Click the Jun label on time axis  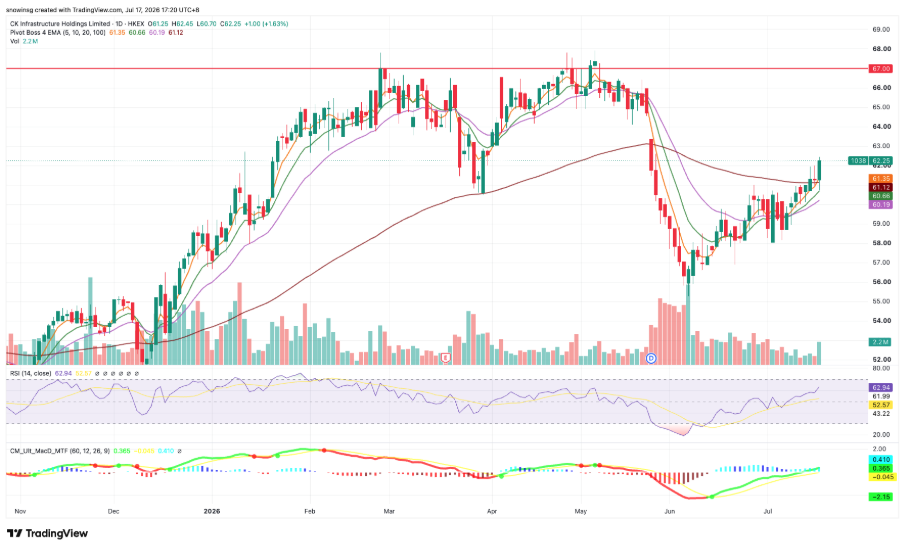tap(670, 511)
